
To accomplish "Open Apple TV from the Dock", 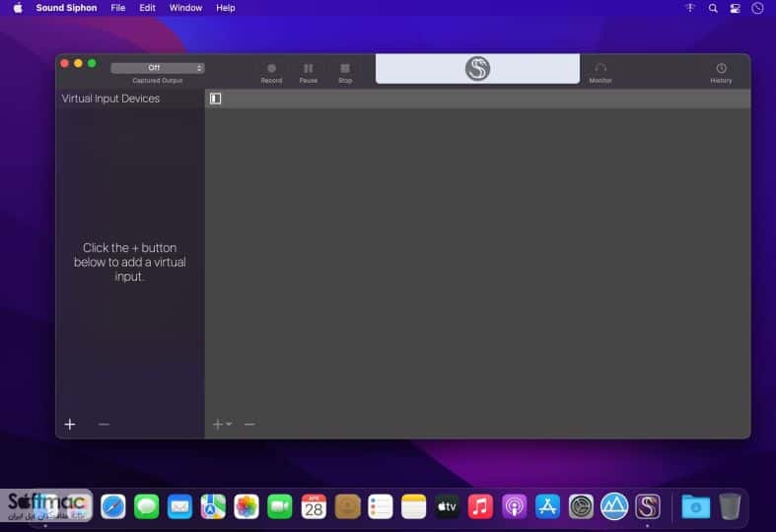I will click(447, 506).
